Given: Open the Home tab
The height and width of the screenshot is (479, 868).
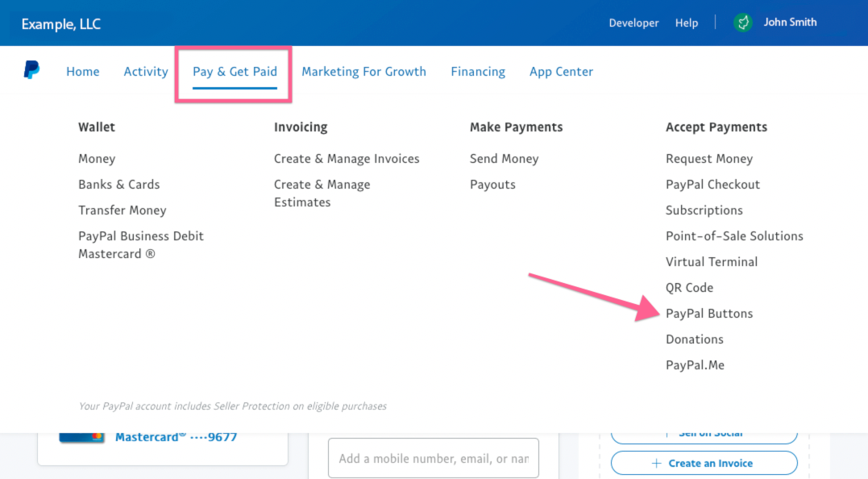Looking at the screenshot, I should click(82, 72).
